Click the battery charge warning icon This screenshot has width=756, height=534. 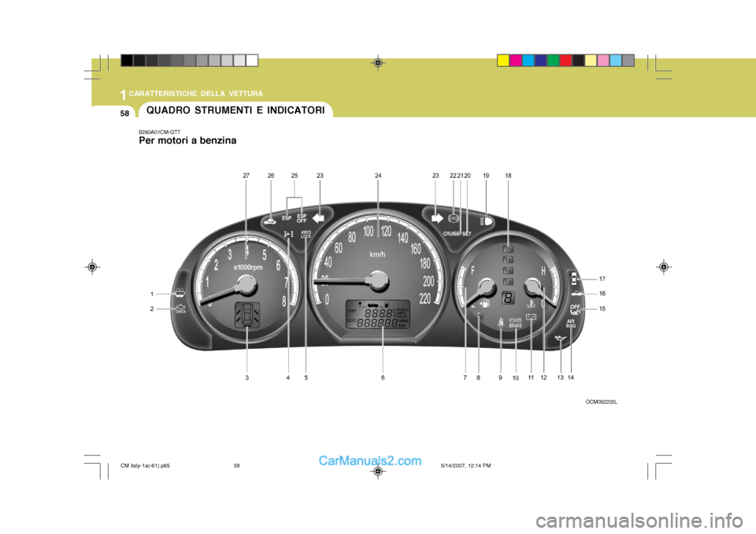click(532, 317)
